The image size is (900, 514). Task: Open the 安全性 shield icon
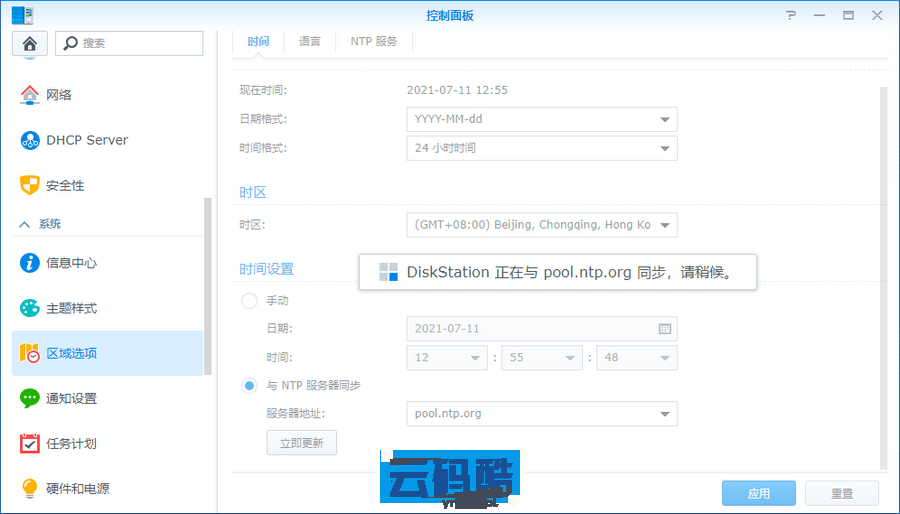tap(30, 185)
